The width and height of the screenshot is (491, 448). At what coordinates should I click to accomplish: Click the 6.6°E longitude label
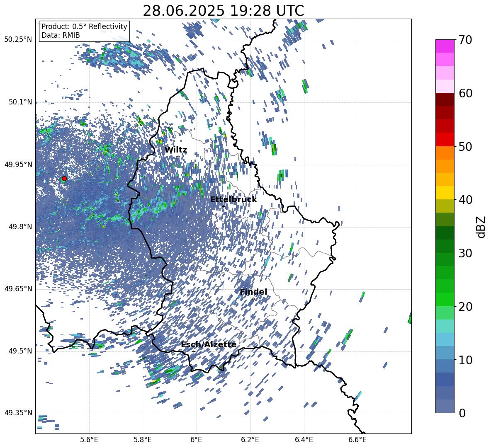[x=357, y=440]
